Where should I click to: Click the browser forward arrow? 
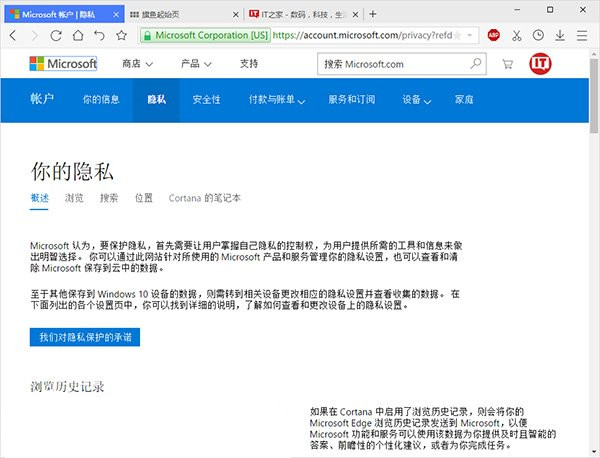coord(34,36)
